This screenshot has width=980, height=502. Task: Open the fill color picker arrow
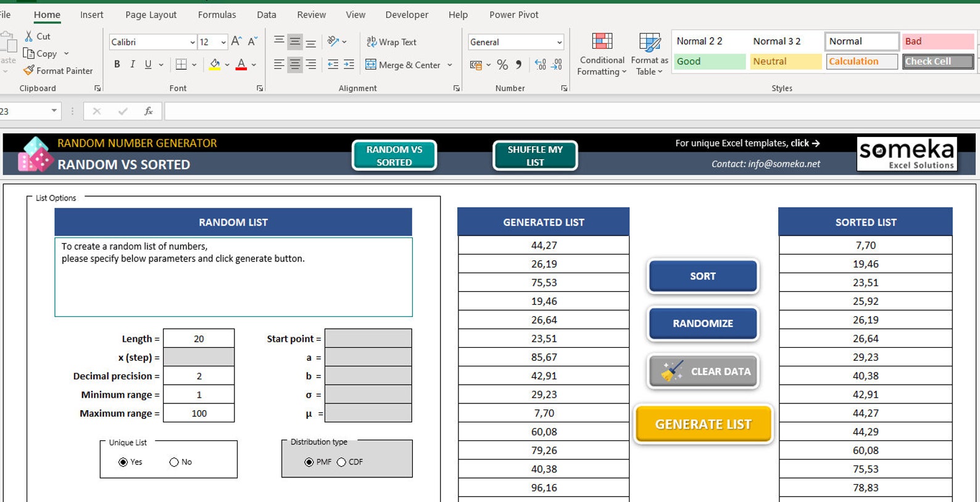tap(227, 64)
